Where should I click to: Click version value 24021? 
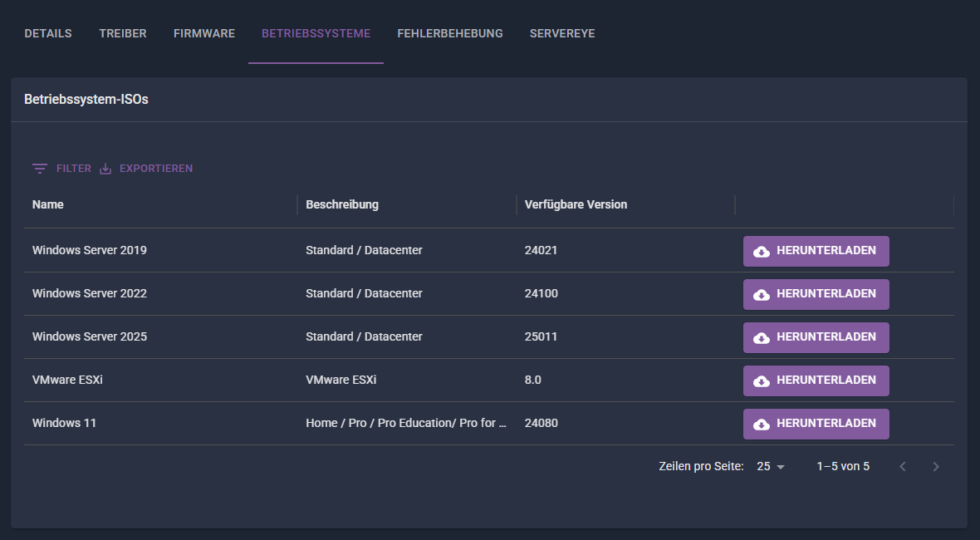(x=541, y=250)
